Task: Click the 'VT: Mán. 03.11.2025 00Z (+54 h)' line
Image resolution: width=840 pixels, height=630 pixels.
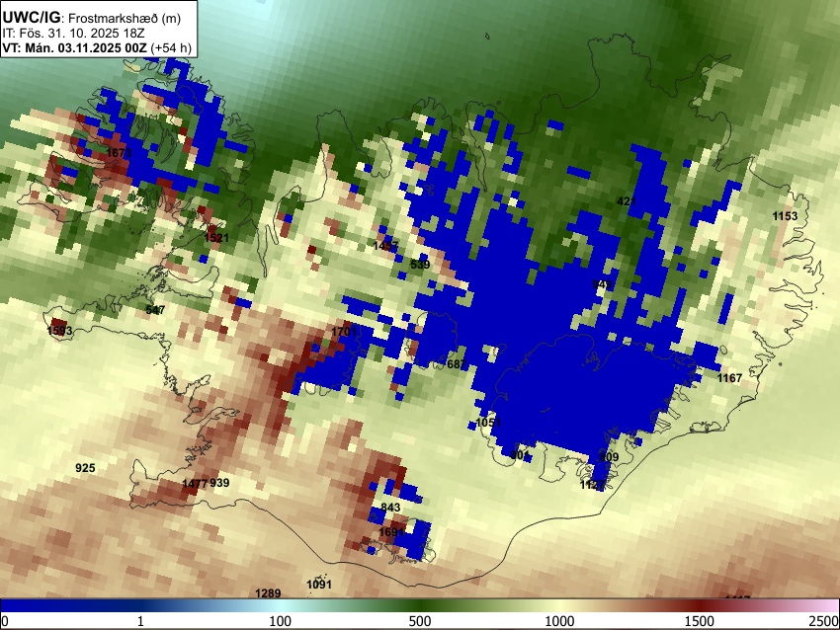Action: pos(97,47)
